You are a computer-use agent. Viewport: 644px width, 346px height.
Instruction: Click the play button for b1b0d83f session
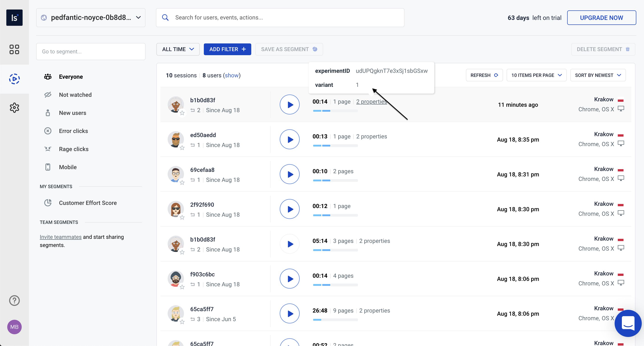pyautogui.click(x=290, y=105)
